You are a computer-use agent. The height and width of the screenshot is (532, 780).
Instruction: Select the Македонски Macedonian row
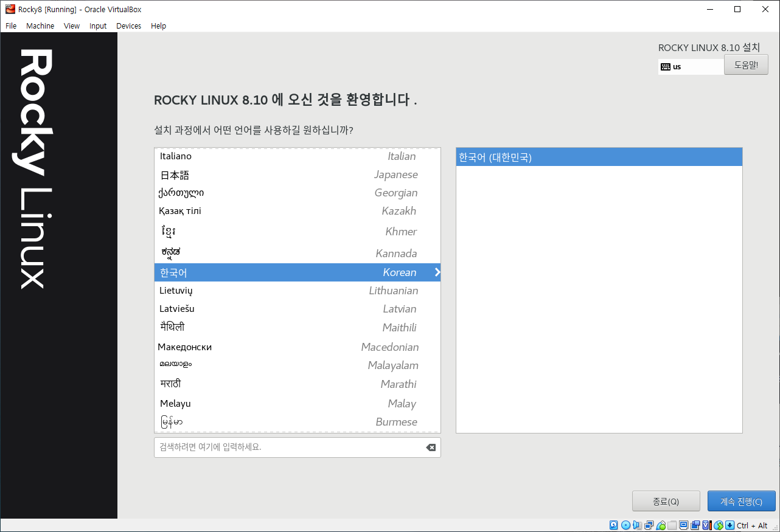click(x=298, y=347)
